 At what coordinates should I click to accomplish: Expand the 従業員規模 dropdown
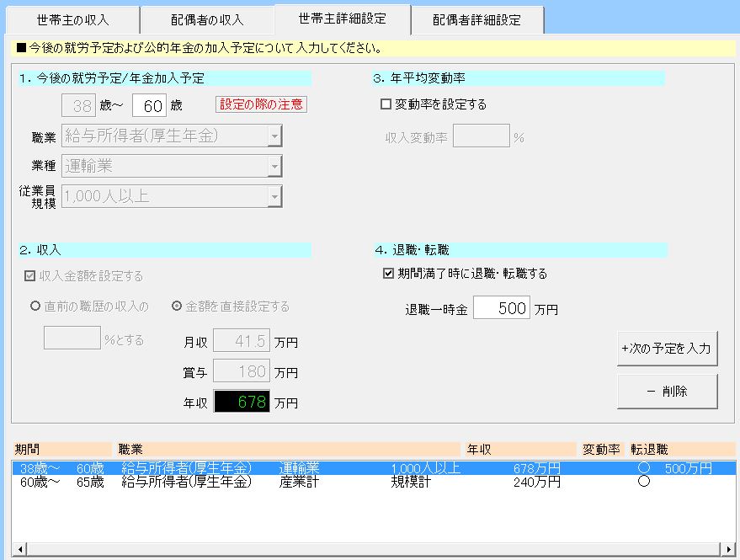pos(274,196)
